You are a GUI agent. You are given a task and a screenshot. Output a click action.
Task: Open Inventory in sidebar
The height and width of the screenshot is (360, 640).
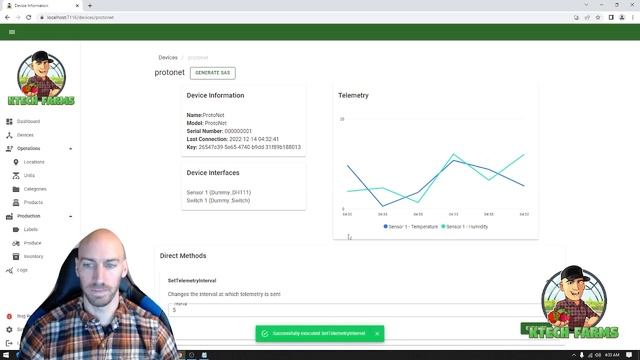(x=33, y=256)
